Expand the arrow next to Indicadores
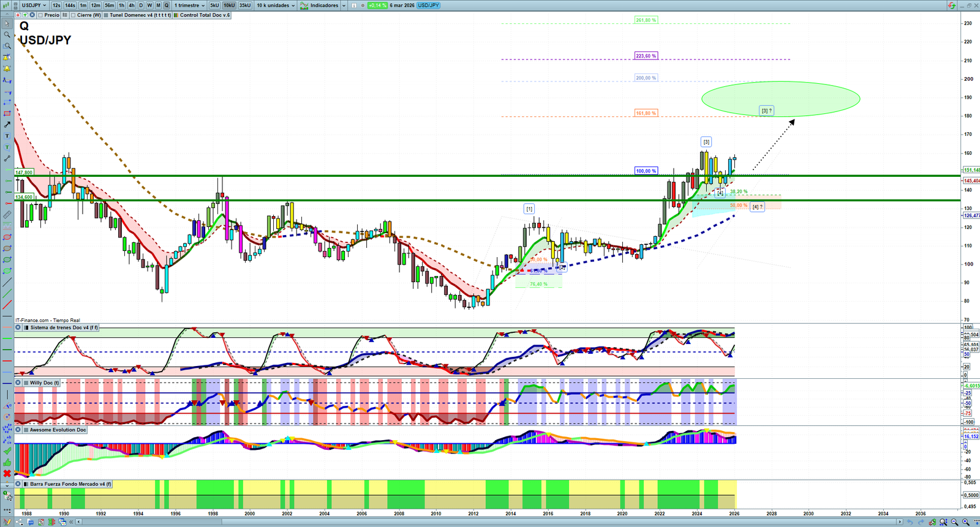The image size is (980, 527). [344, 6]
